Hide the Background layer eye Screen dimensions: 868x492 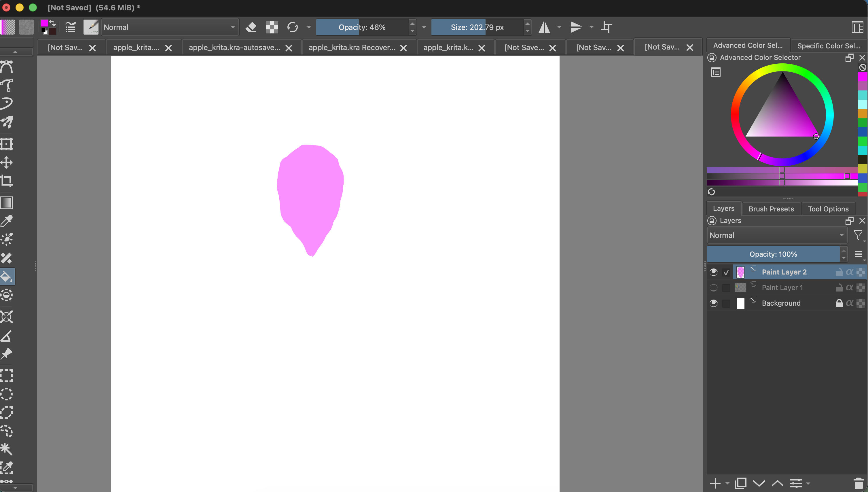pos(713,303)
